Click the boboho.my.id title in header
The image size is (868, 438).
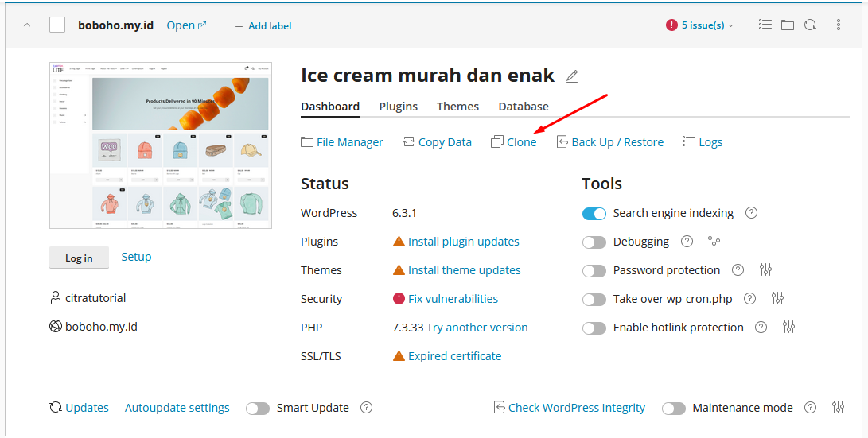[115, 25]
